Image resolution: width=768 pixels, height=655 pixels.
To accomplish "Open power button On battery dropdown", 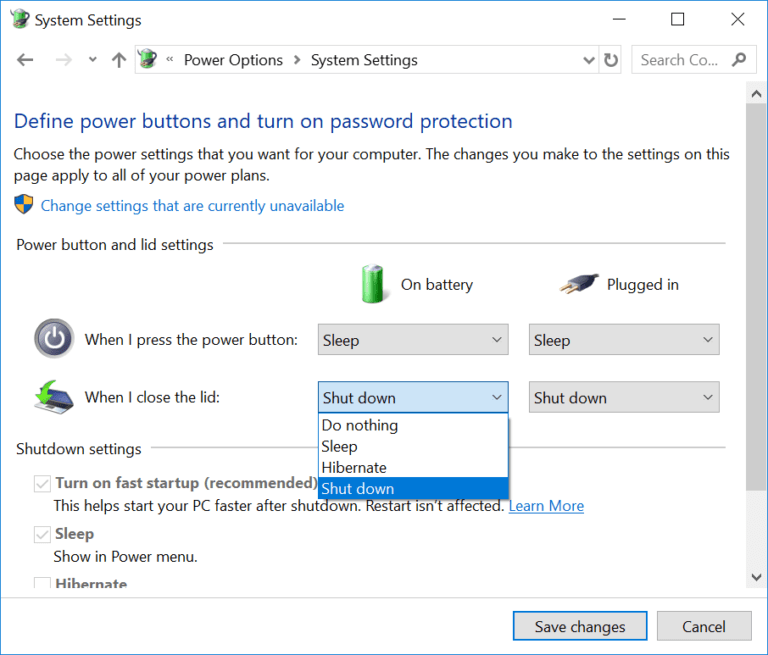I will (413, 340).
